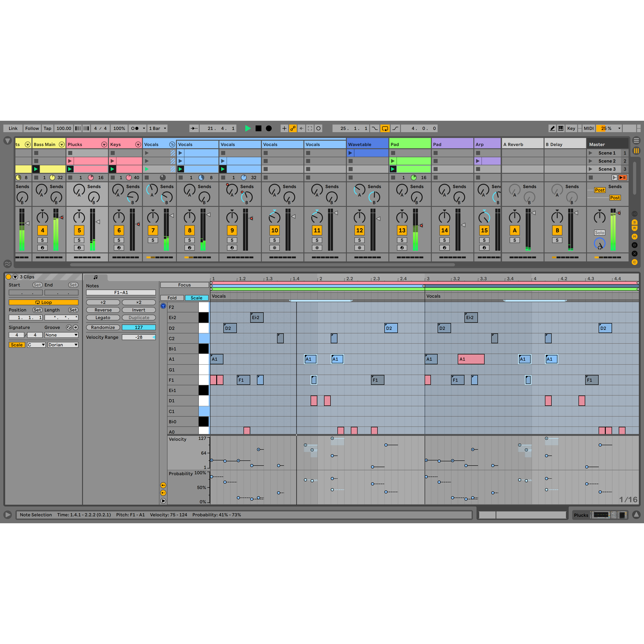Toggle the computer MIDI keyboard icon

pyautogui.click(x=561, y=128)
